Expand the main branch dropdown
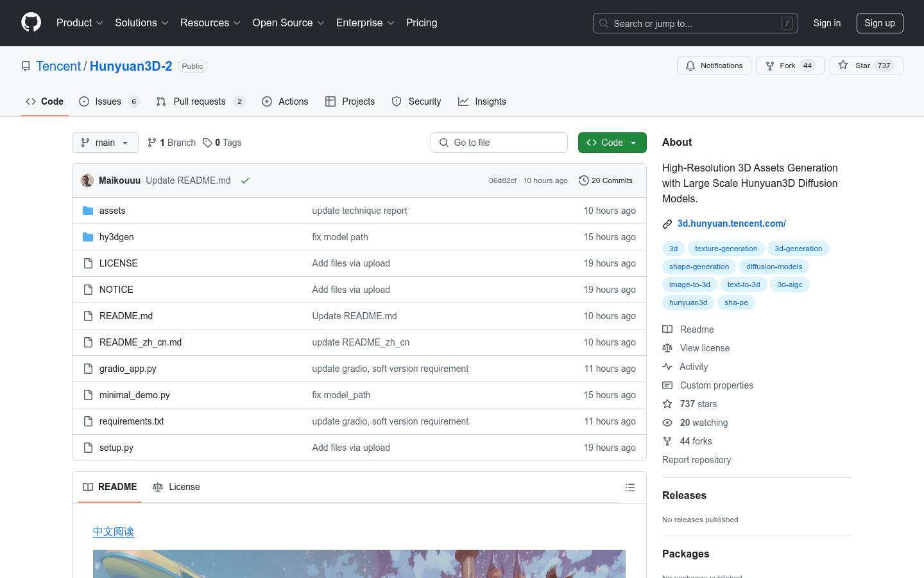 tap(105, 143)
